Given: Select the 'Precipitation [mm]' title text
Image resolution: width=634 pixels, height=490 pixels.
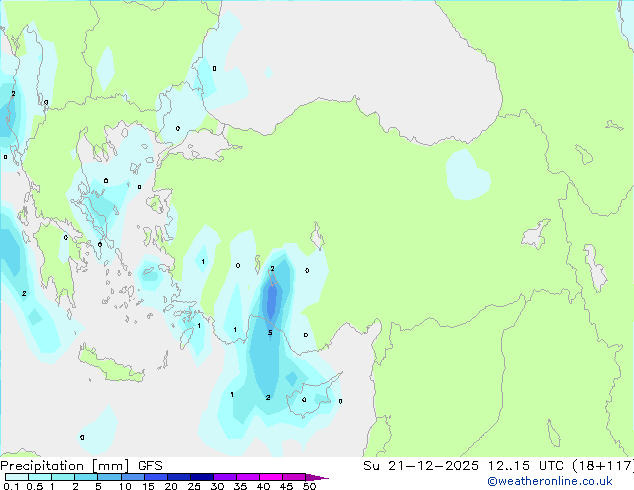Looking at the screenshot, I should click(65, 466).
